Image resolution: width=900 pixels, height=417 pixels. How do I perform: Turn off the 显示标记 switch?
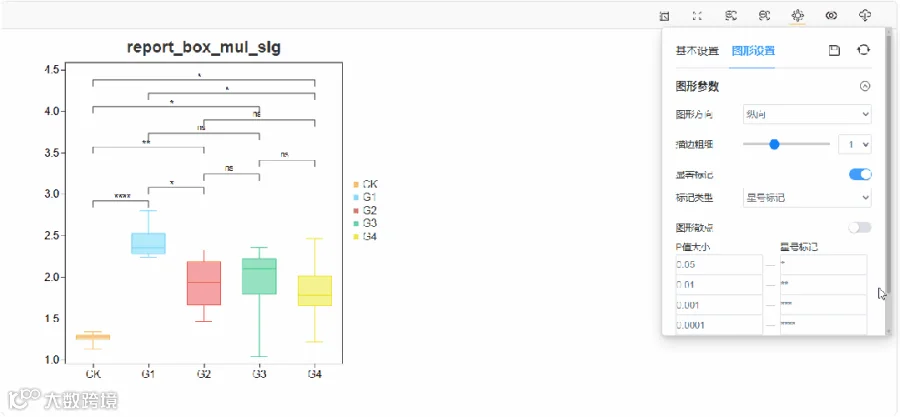(x=860, y=174)
